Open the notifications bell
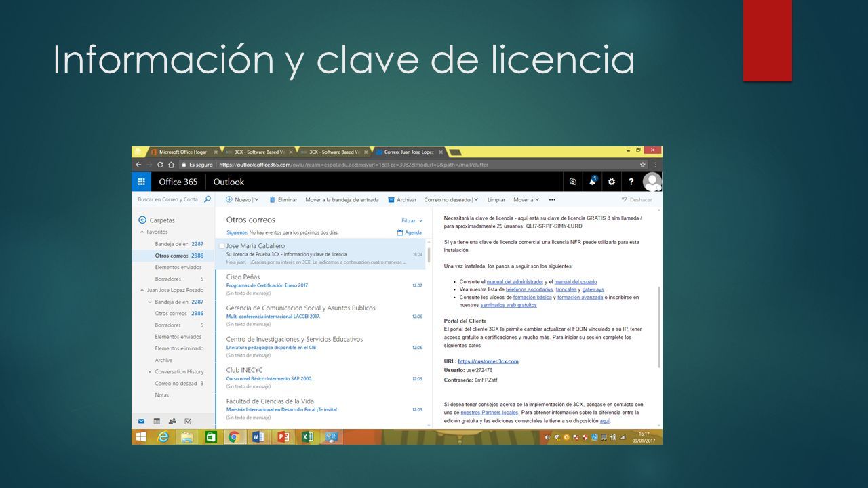 point(593,182)
